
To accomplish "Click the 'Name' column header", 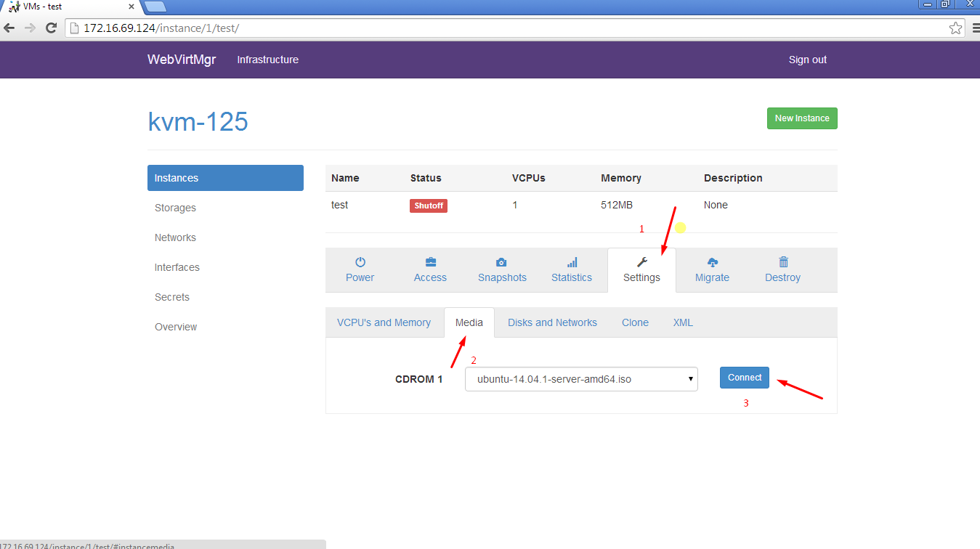I will click(345, 178).
